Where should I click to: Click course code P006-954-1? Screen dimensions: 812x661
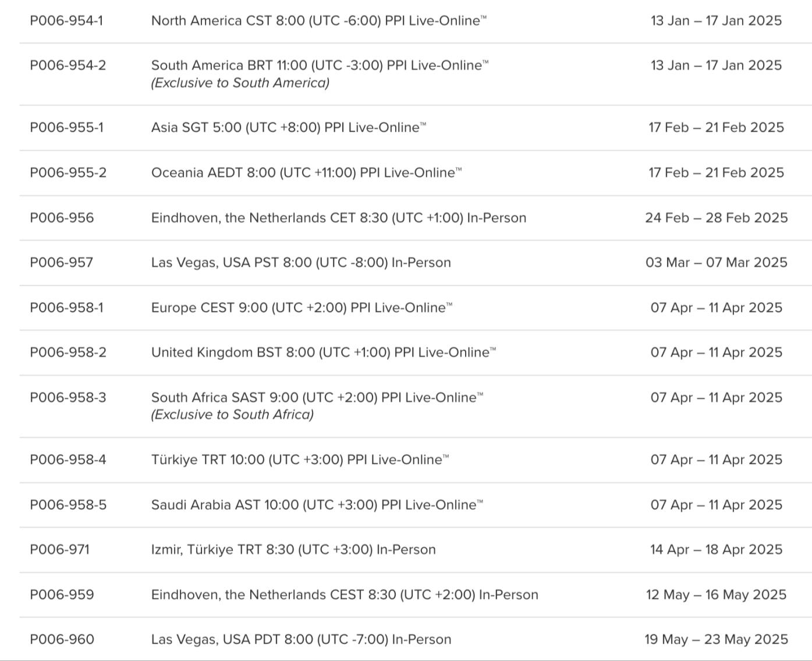click(x=66, y=21)
